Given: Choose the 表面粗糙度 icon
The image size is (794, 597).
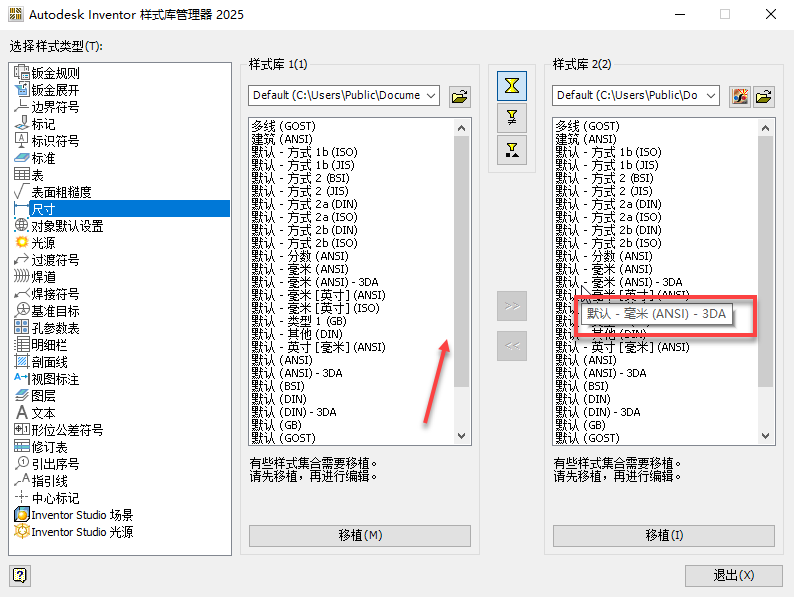Looking at the screenshot, I should click(21, 191).
